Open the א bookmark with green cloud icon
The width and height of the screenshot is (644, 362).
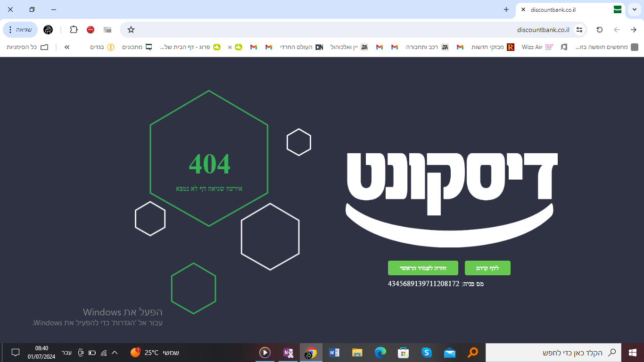(236, 47)
